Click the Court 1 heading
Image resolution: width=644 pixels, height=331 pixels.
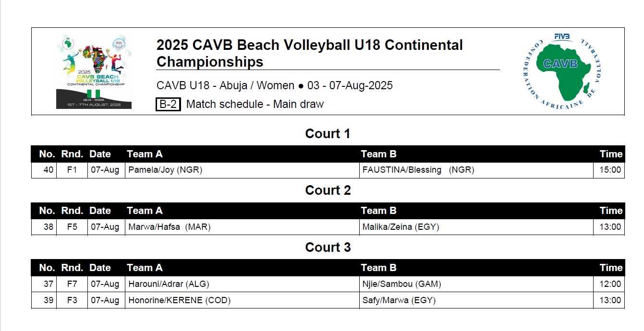(328, 134)
